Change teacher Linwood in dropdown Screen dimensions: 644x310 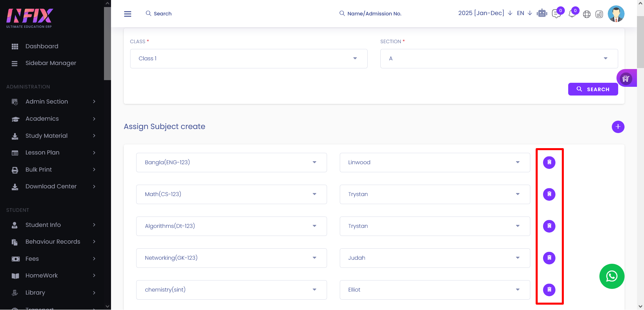click(x=435, y=163)
